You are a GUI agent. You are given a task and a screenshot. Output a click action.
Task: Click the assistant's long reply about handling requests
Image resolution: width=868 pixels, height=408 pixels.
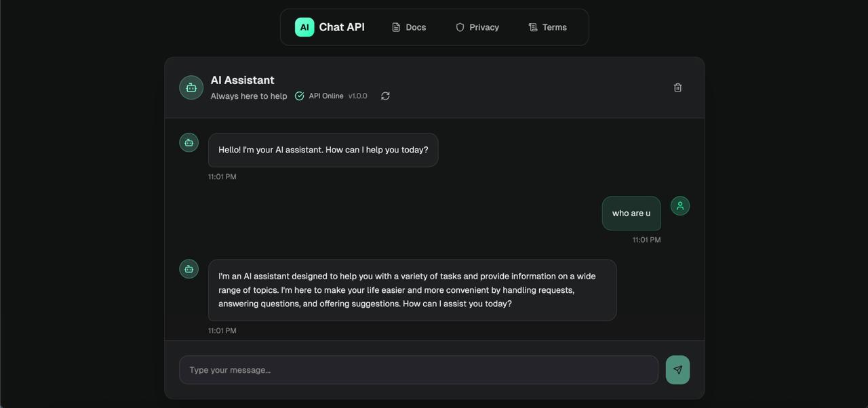click(412, 289)
